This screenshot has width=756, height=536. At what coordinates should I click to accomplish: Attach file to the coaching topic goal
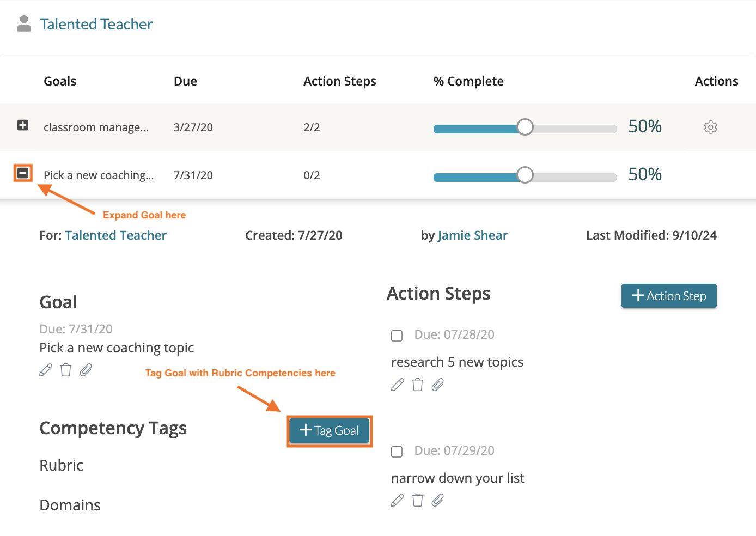coord(86,370)
